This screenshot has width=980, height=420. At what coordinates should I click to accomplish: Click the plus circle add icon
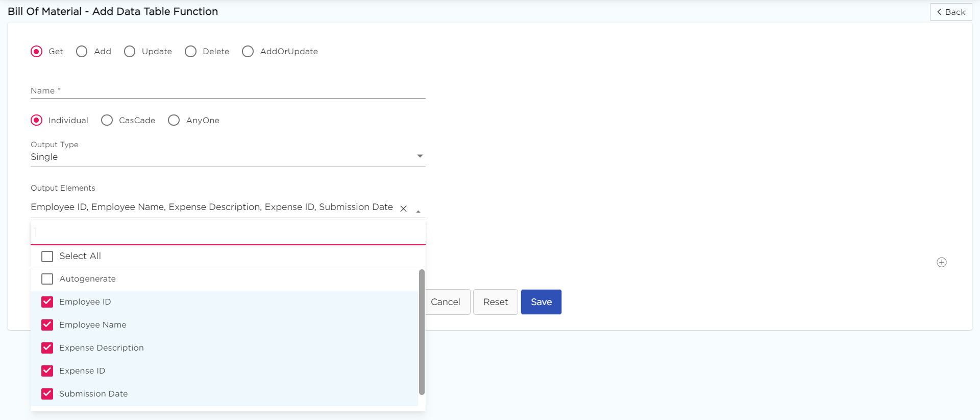tap(942, 262)
